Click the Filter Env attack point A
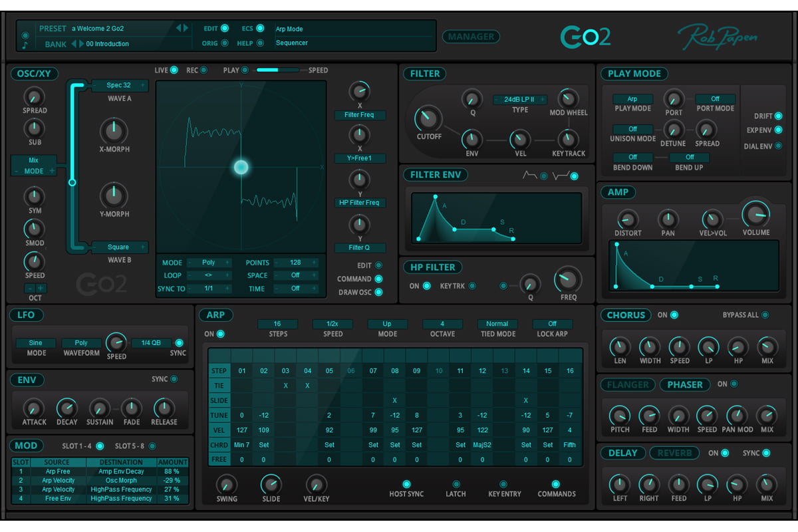The height and width of the screenshot is (532, 798). pos(436,197)
